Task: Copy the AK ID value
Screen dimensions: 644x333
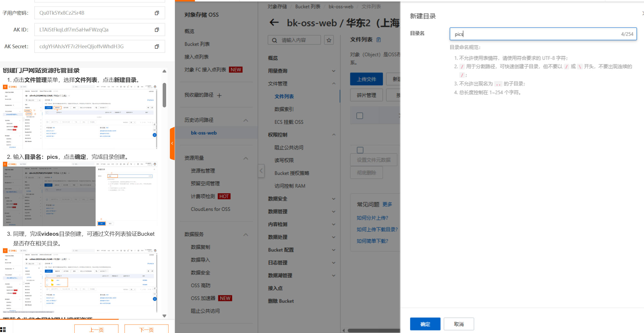Action: 157,30
